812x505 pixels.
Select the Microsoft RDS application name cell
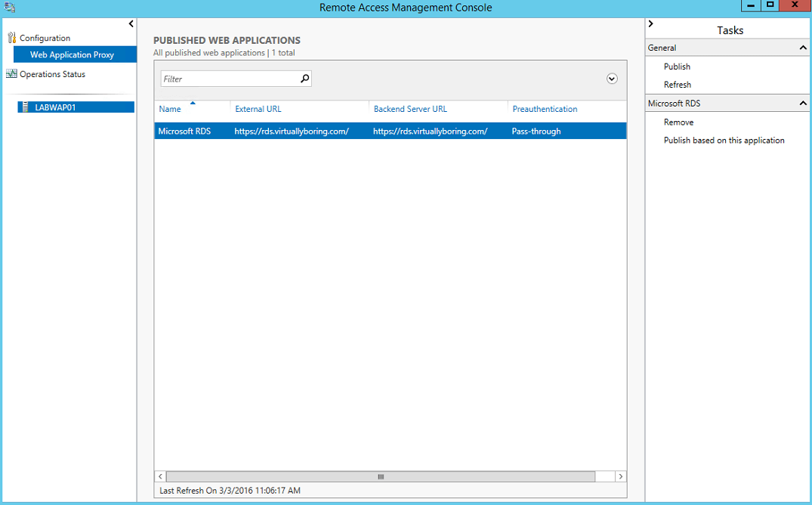[x=184, y=132]
